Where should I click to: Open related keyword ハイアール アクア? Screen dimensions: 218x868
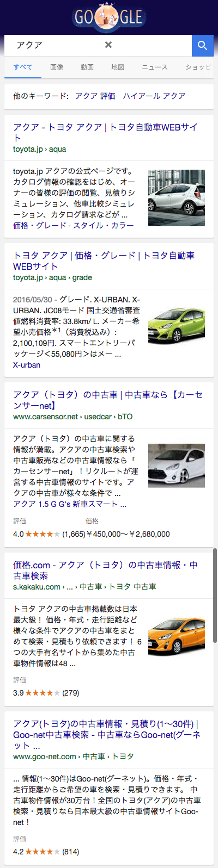tap(154, 96)
